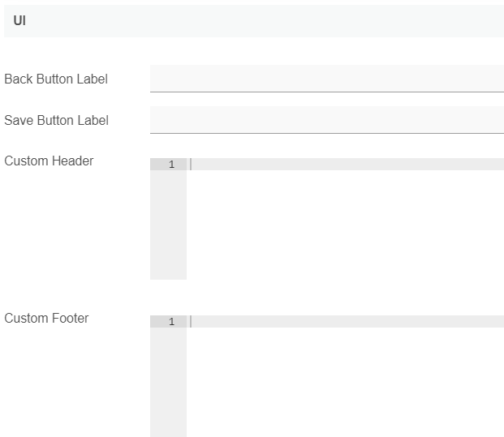504x437 pixels.
Task: Place cursor at text caret in Custom Header
Action: point(191,164)
